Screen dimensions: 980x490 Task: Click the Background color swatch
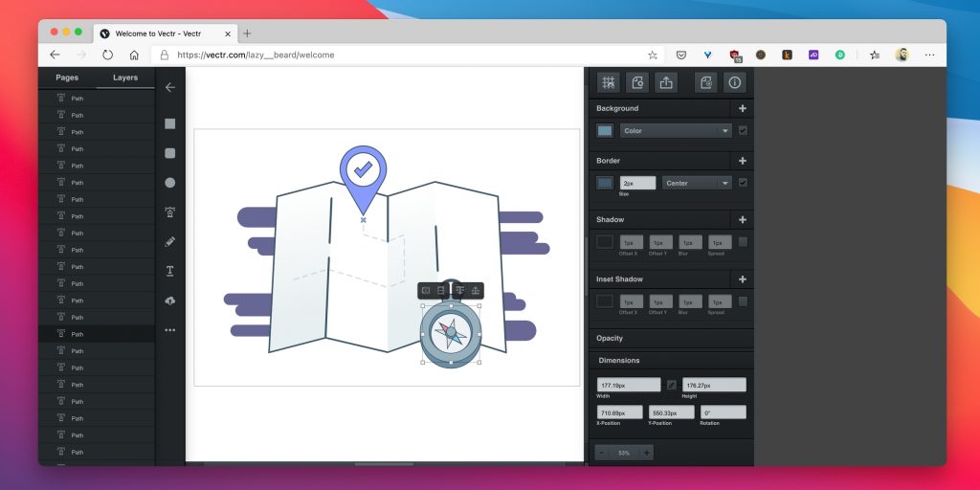coord(605,130)
